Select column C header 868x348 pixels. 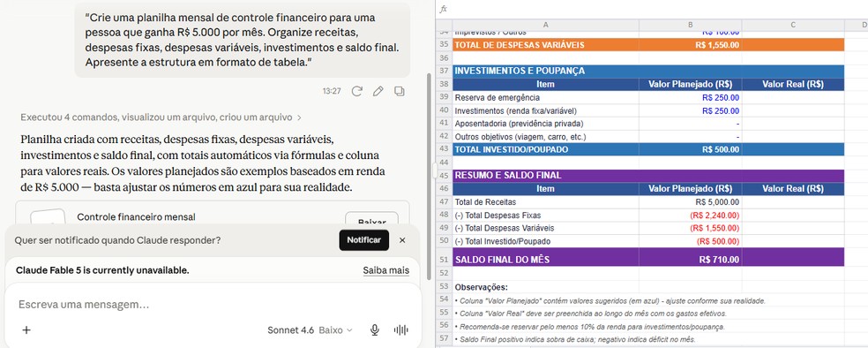(793, 25)
